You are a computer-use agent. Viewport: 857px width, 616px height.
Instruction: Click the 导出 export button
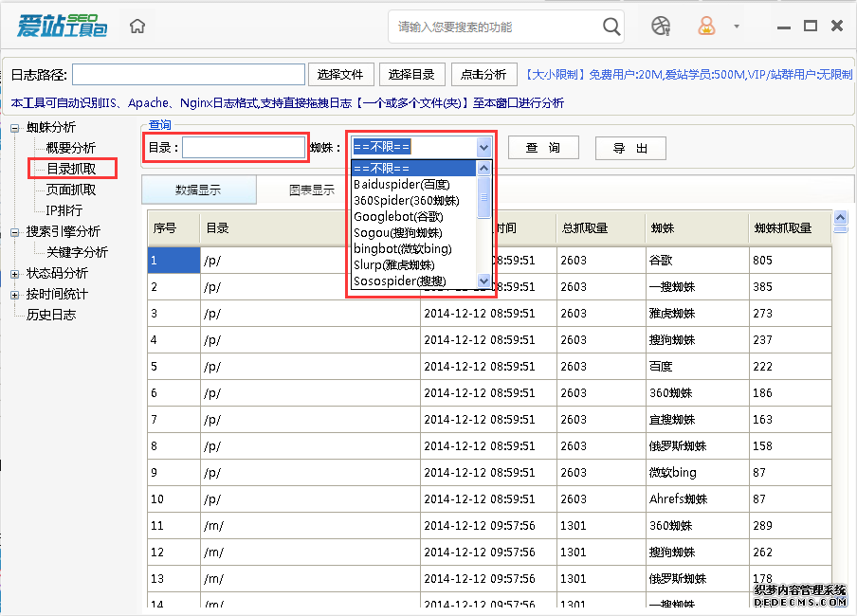tap(630, 148)
